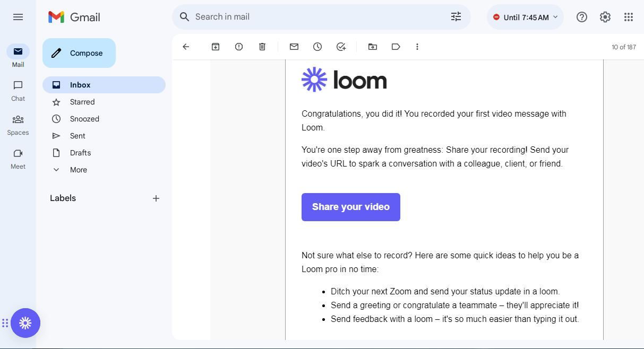Open the Loom floating recorder button

pyautogui.click(x=25, y=323)
